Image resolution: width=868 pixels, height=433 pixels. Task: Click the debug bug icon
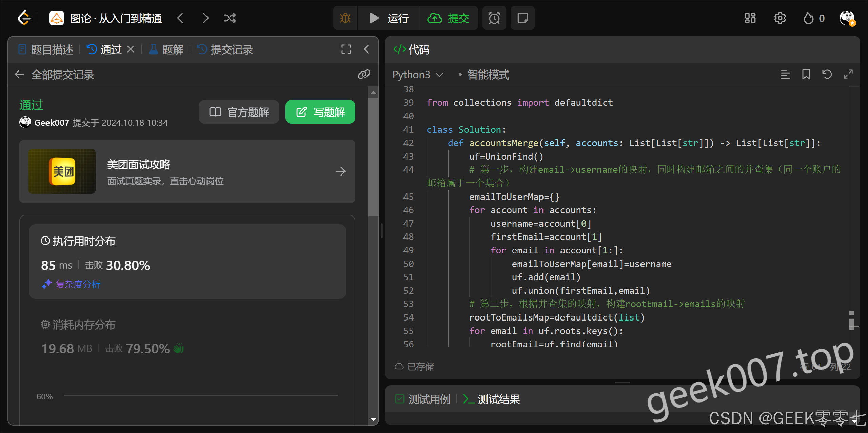(345, 18)
